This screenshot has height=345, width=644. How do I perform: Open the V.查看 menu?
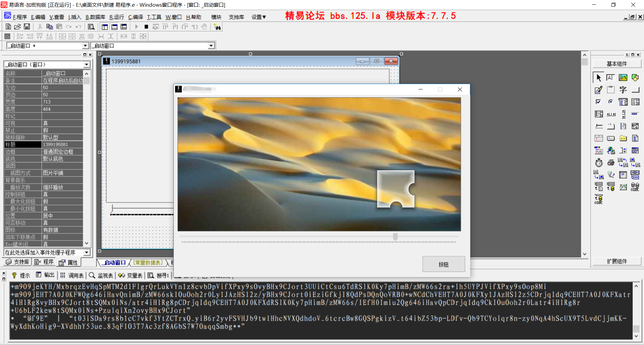pos(57,17)
